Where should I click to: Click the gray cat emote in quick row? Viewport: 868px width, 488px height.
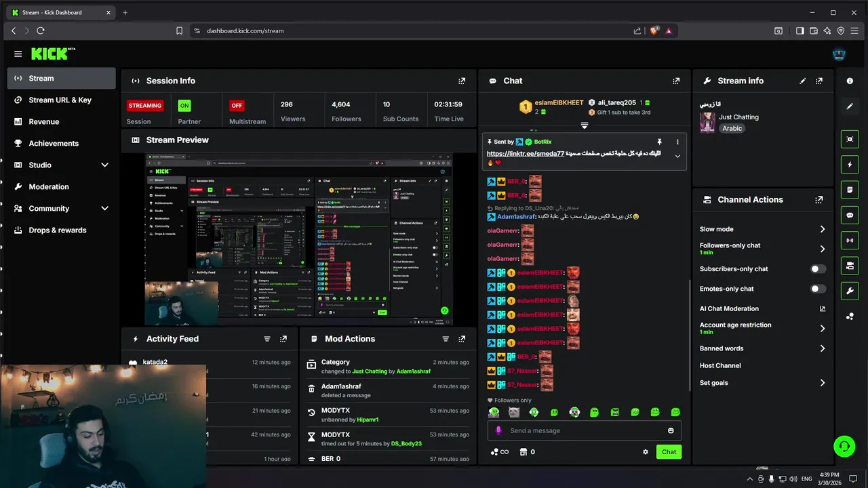(514, 412)
